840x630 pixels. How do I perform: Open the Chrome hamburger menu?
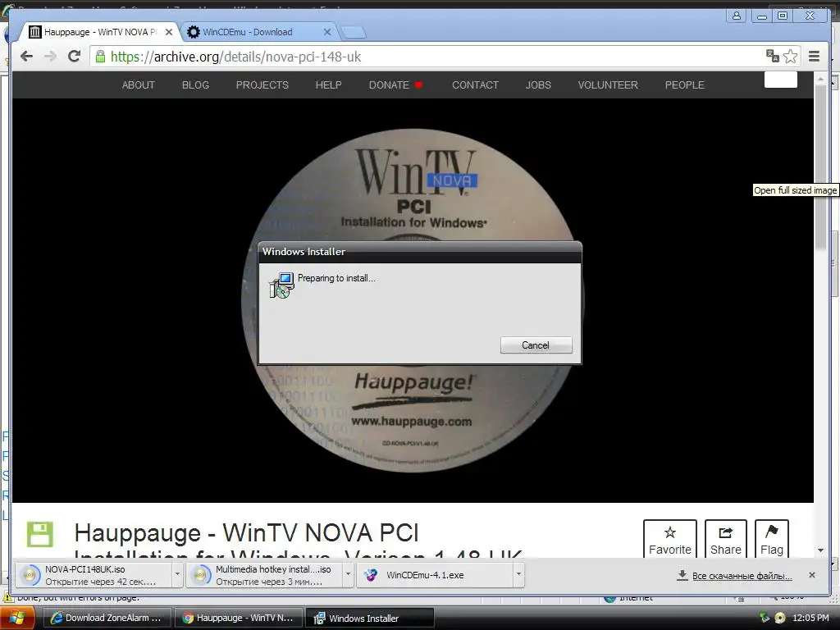coord(814,56)
